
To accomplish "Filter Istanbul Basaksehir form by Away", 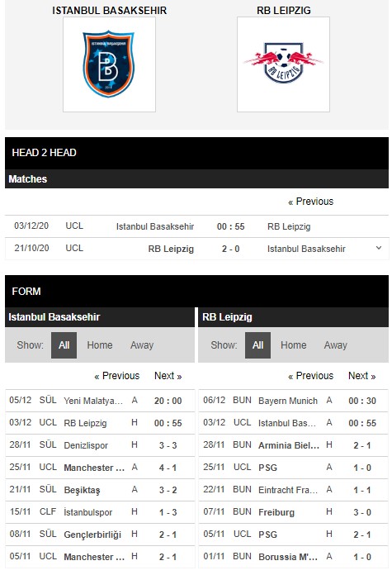I will click(x=142, y=345).
